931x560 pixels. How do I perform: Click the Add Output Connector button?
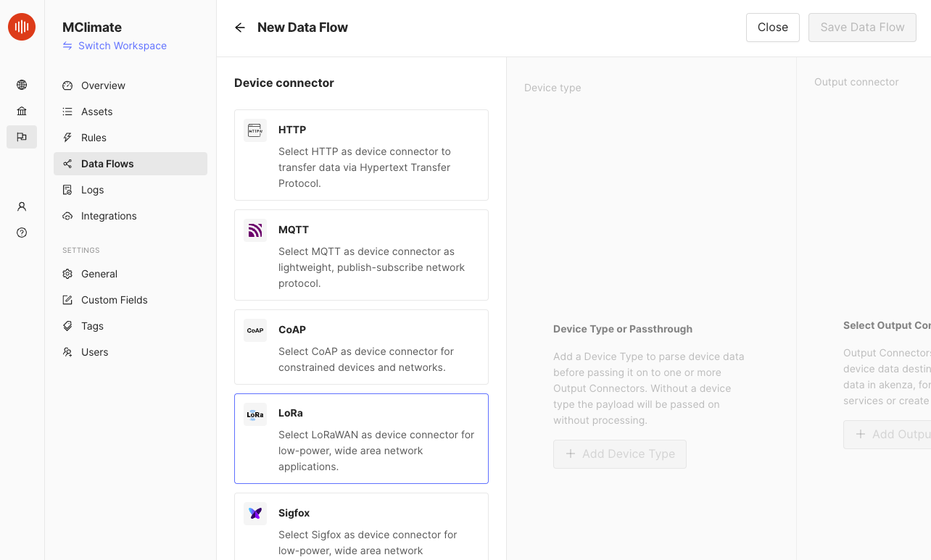887,434
